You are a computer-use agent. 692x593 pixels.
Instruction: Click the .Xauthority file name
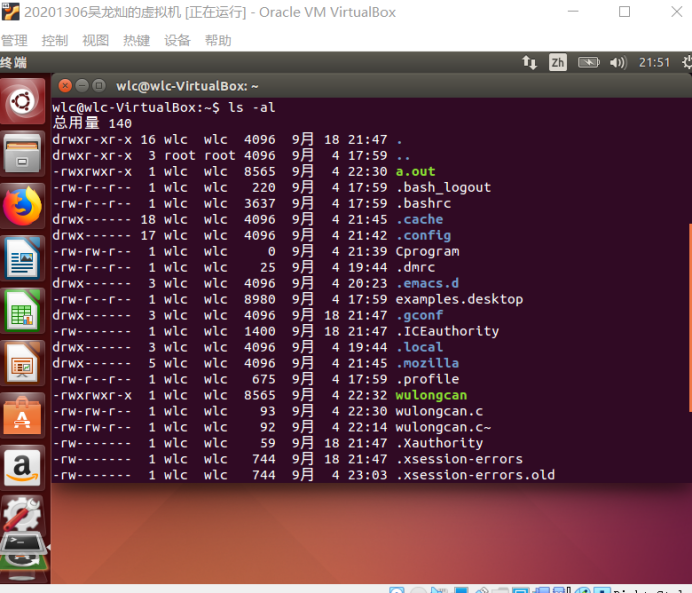pos(440,443)
